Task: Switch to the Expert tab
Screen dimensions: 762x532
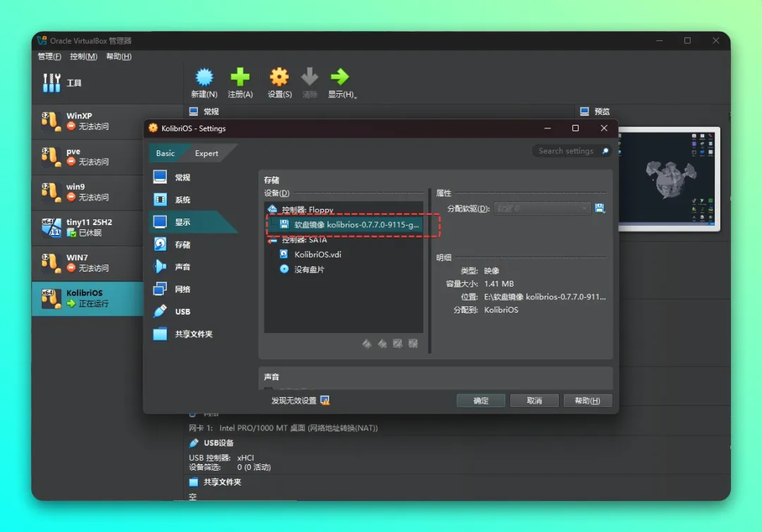Action: pyautogui.click(x=207, y=153)
